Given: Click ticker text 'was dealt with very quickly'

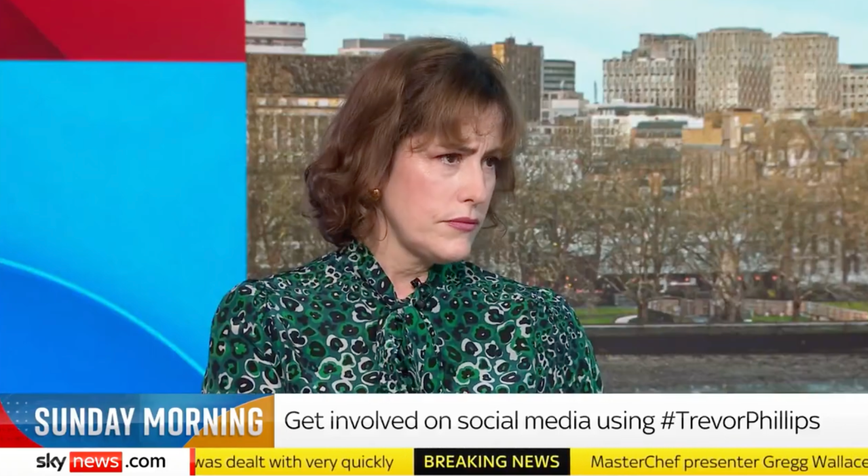Looking at the screenshot, I should pyautogui.click(x=295, y=462).
